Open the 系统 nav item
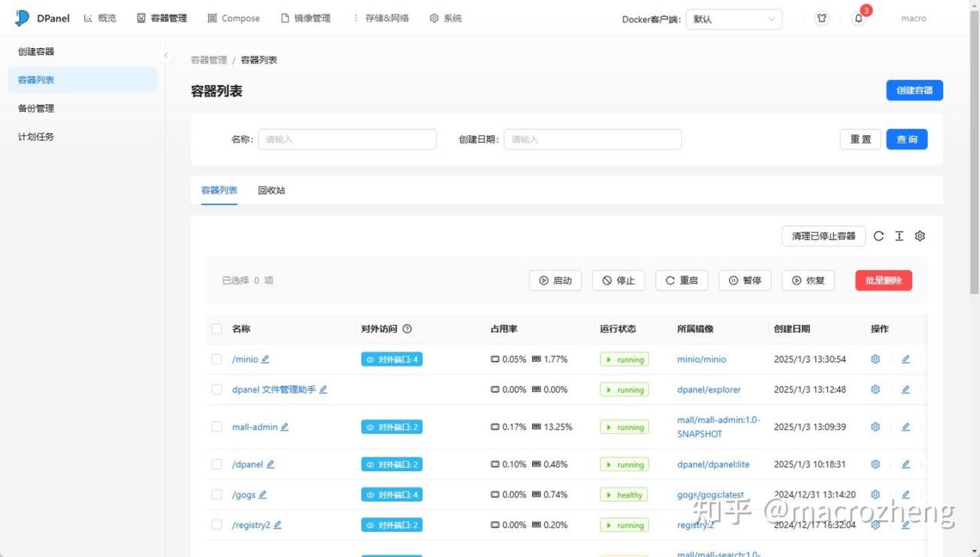The width and height of the screenshot is (980, 557). click(x=446, y=18)
